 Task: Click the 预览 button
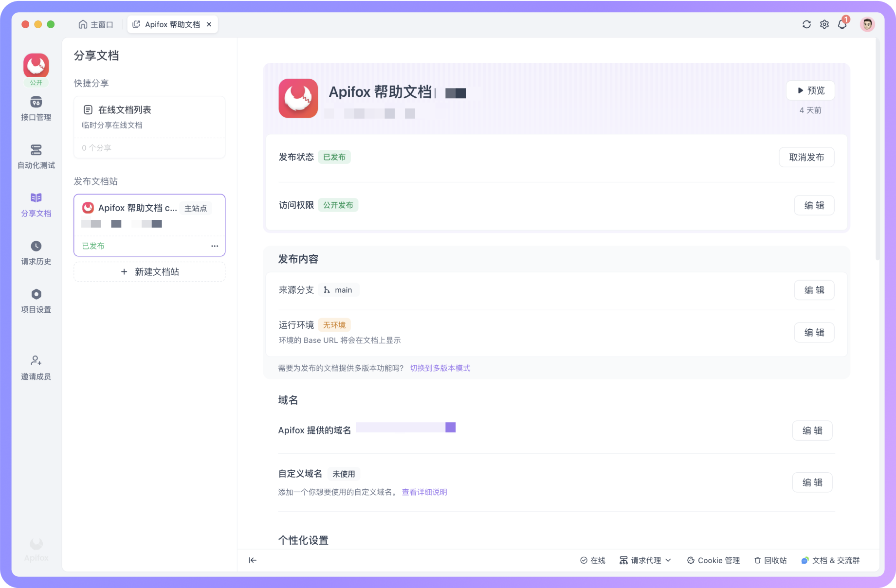click(810, 90)
